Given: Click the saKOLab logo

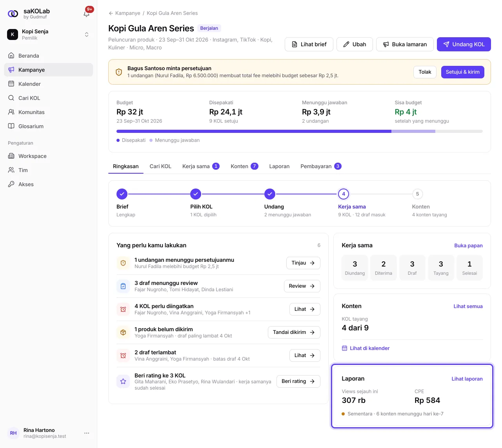Looking at the screenshot, I should [x=13, y=14].
